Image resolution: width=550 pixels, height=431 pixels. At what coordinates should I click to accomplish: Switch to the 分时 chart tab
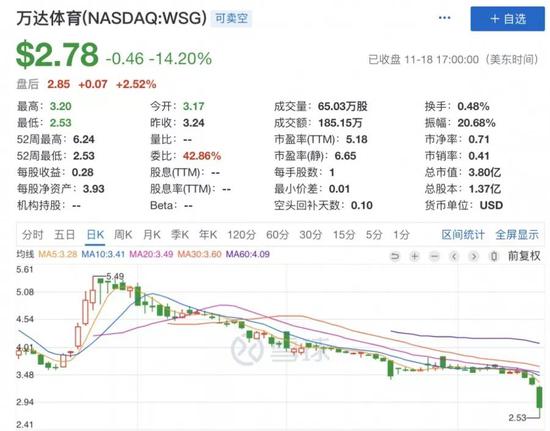[33, 235]
